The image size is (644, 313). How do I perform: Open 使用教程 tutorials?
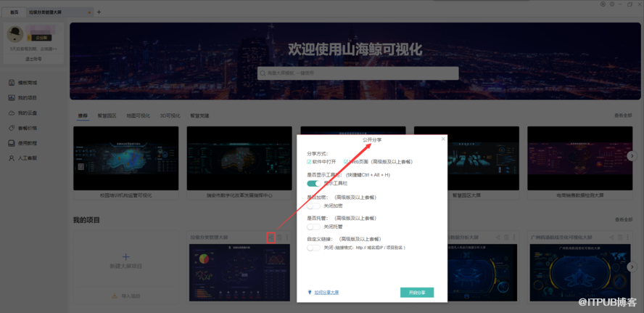26,143
